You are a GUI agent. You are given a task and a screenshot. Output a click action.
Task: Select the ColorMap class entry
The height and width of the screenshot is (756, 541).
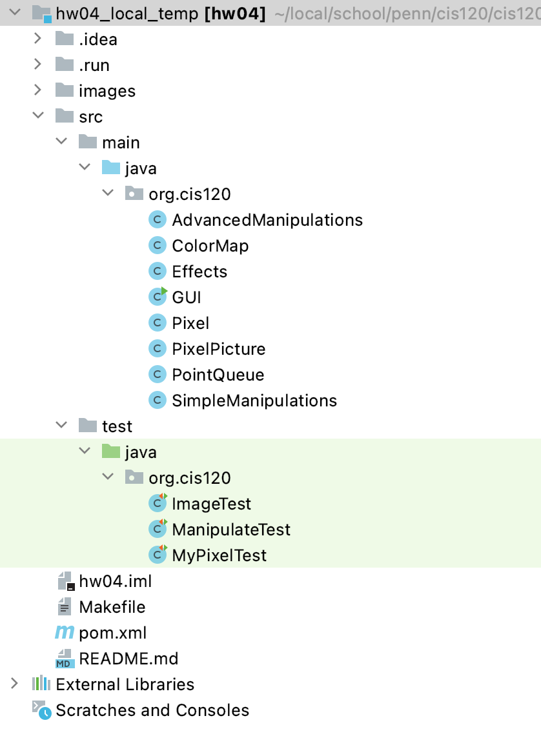pyautogui.click(x=210, y=246)
